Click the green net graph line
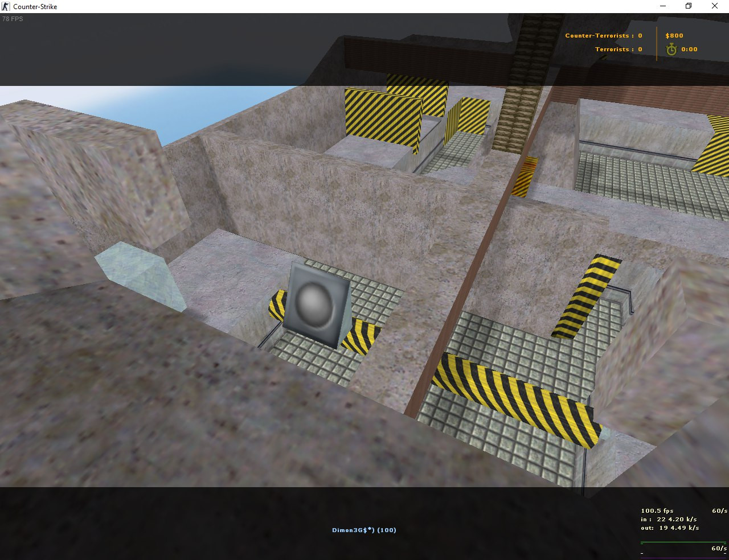The height and width of the screenshot is (560, 729). click(683, 542)
